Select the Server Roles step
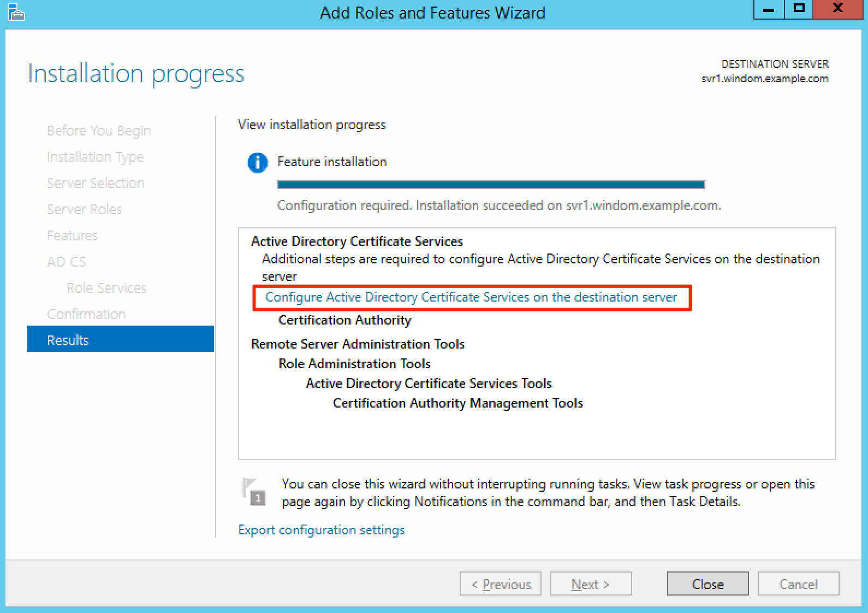Image resolution: width=868 pixels, height=613 pixels. click(84, 209)
